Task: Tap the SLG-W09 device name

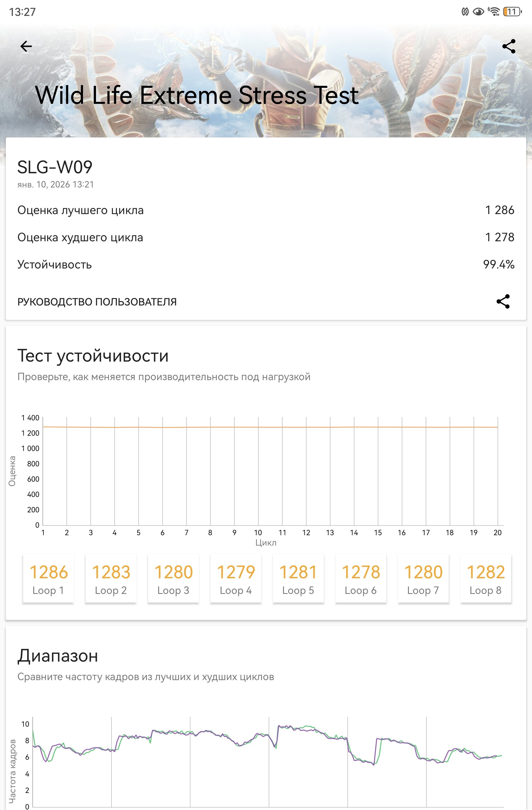Action: (x=55, y=167)
